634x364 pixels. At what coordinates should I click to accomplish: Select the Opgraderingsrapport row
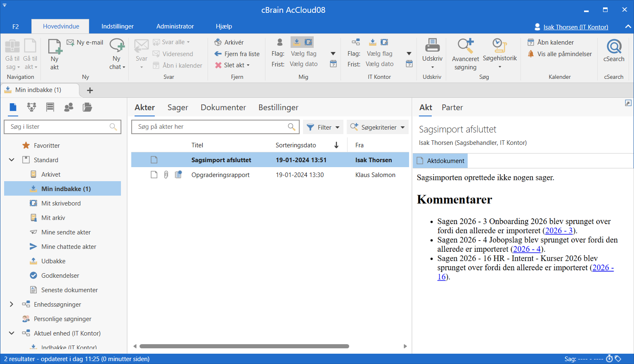point(270,175)
